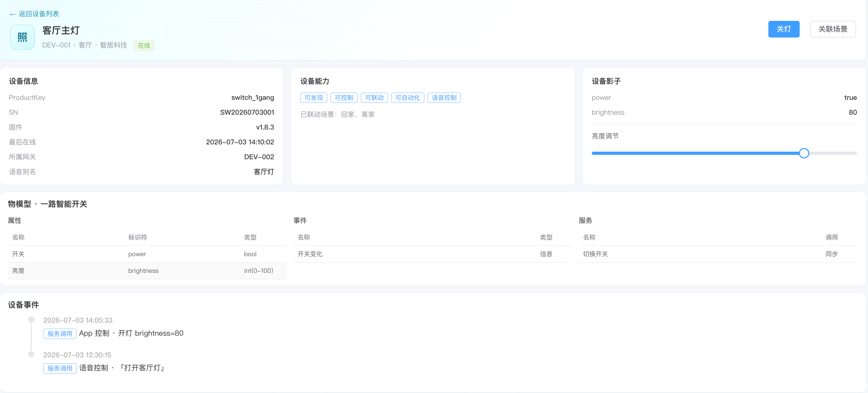
Task: Click ProductKey value switch_1gang
Action: (x=252, y=98)
